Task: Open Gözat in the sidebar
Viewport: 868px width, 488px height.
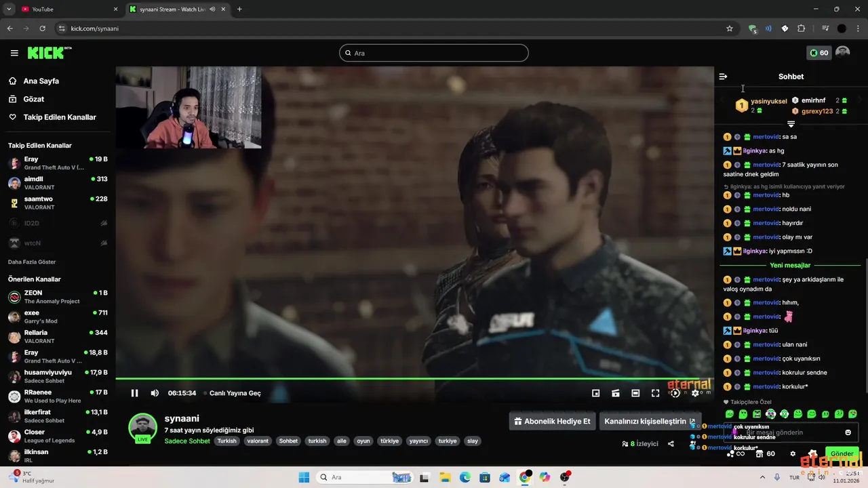Action: coord(33,99)
